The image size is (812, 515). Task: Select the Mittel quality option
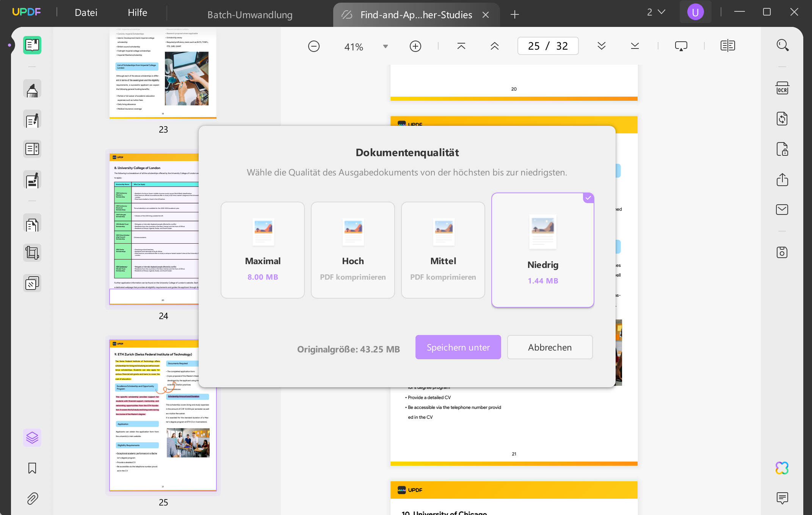(x=443, y=250)
